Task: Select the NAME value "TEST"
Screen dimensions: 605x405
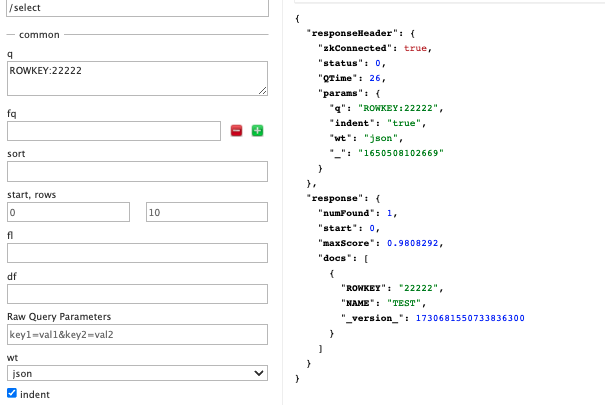Action: 404,303
